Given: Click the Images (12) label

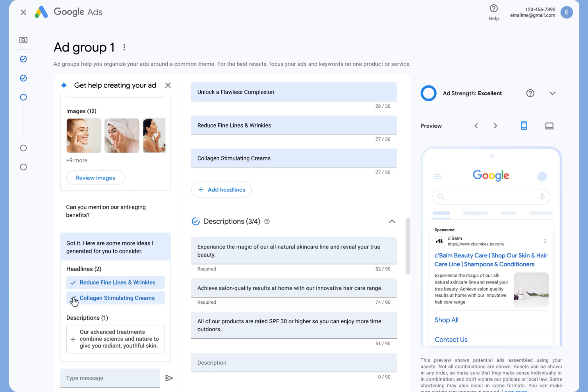Looking at the screenshot, I should pyautogui.click(x=81, y=111).
